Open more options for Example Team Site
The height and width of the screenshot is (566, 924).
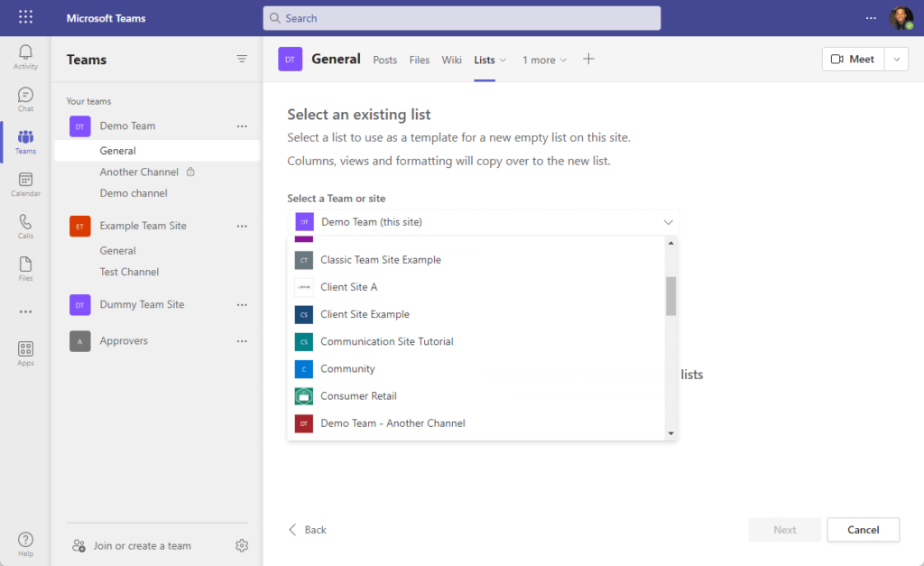tap(242, 227)
